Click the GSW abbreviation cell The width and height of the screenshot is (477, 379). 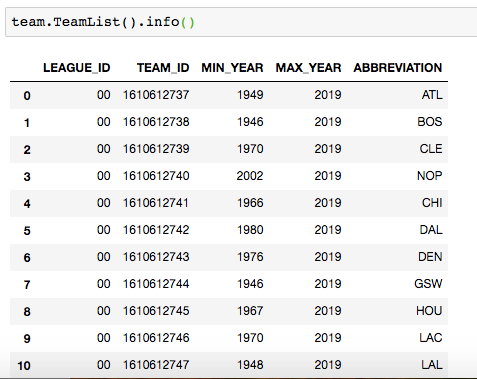tap(428, 284)
